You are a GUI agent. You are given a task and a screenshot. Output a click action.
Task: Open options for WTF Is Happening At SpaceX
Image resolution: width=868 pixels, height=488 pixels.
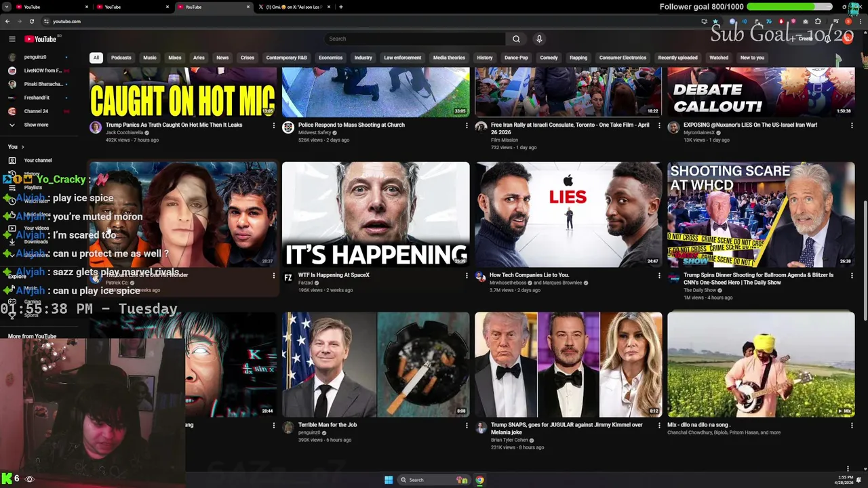coord(467,276)
